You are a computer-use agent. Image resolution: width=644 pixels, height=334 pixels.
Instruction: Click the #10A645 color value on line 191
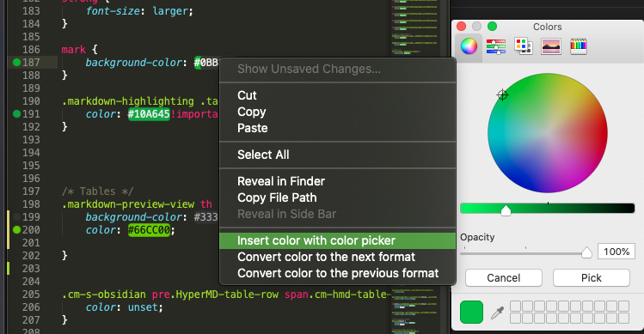click(x=149, y=113)
